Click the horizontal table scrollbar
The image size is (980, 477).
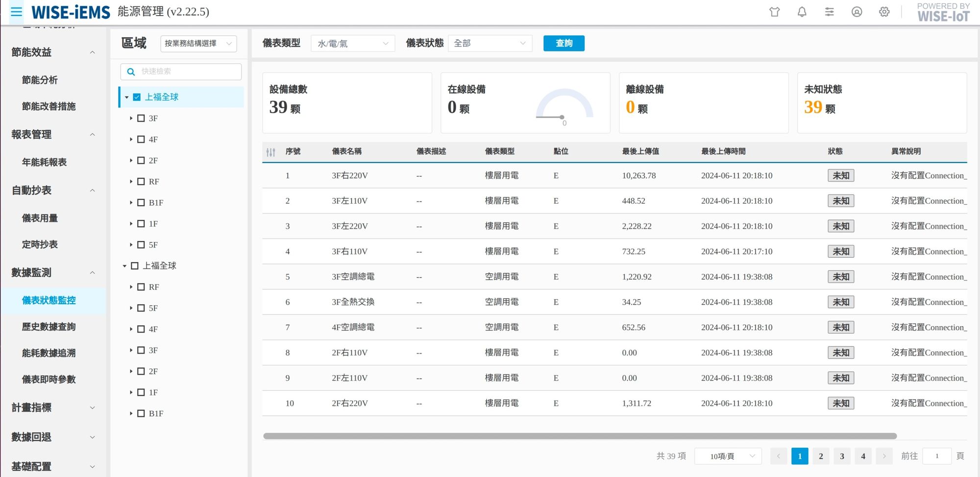point(580,436)
